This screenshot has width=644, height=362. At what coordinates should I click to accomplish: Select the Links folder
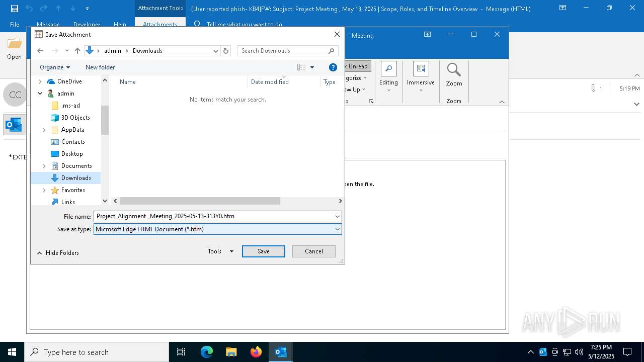coord(68,202)
